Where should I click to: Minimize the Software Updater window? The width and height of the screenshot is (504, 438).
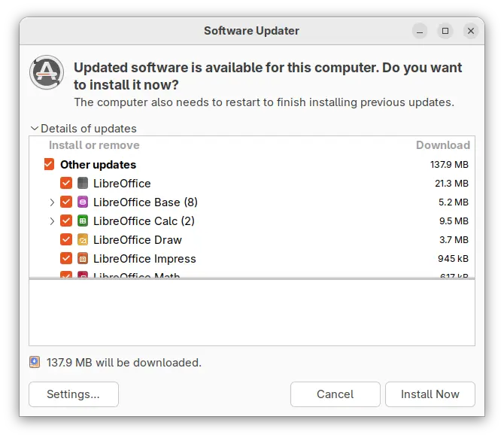tap(420, 31)
